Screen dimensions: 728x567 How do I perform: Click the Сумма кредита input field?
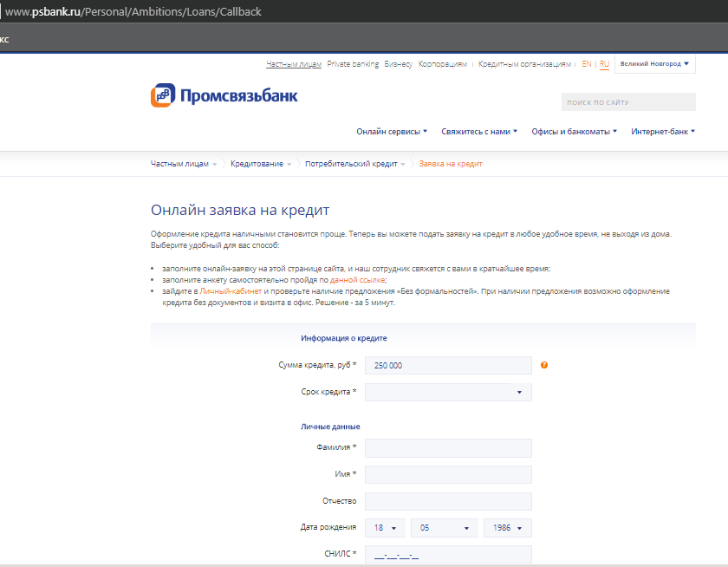448,366
